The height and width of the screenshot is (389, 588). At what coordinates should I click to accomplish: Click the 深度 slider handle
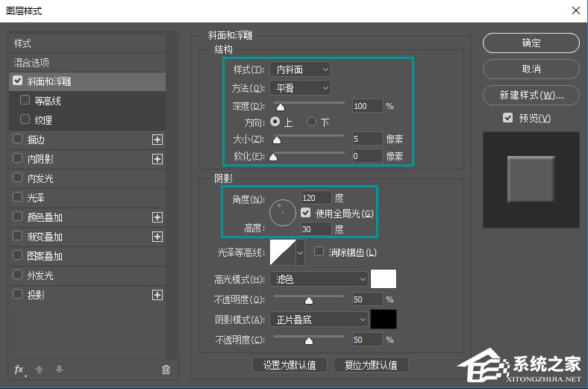coord(280,108)
